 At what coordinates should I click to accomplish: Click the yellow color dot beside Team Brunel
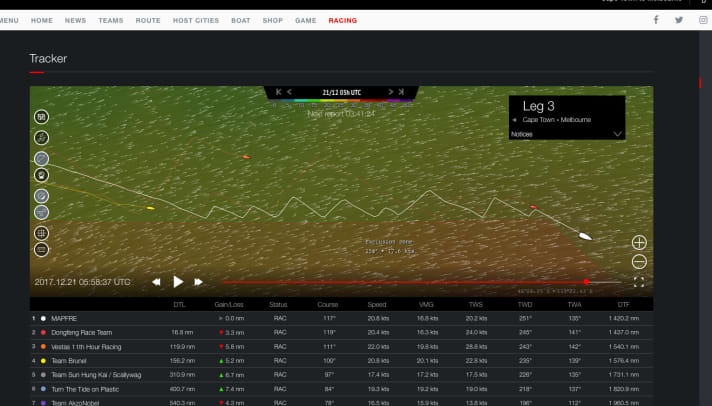pyautogui.click(x=44, y=361)
